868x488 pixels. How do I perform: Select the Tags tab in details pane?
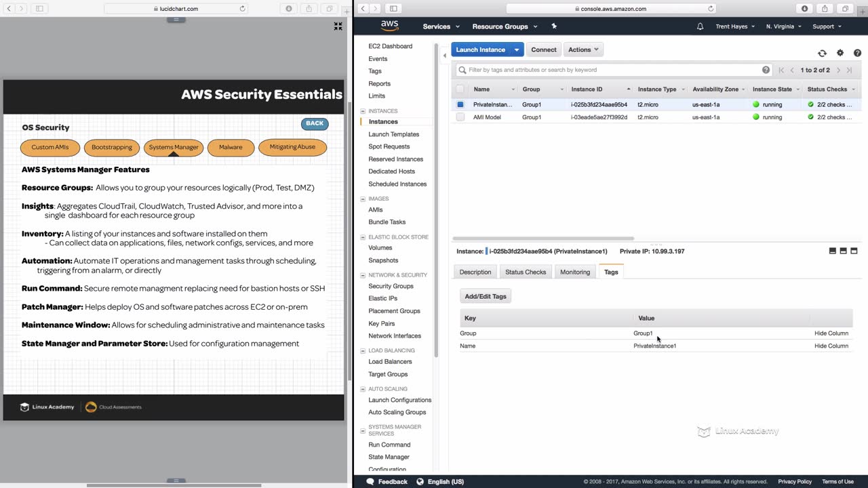611,272
